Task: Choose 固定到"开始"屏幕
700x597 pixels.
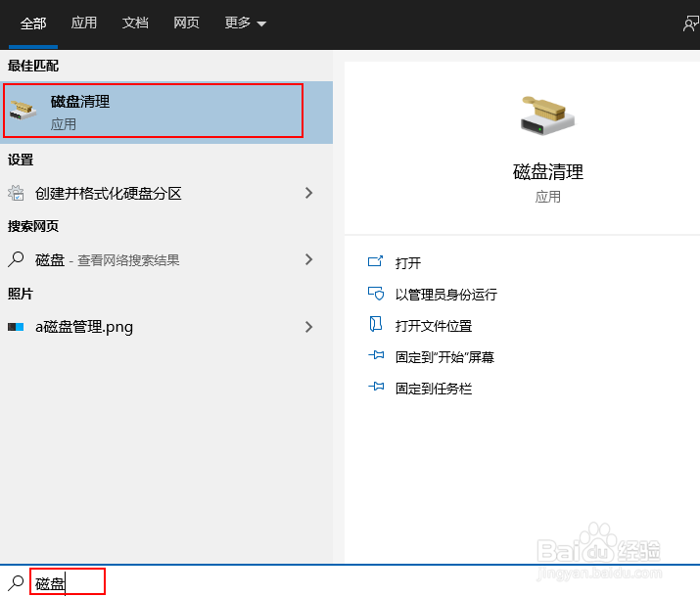Action: click(x=444, y=357)
